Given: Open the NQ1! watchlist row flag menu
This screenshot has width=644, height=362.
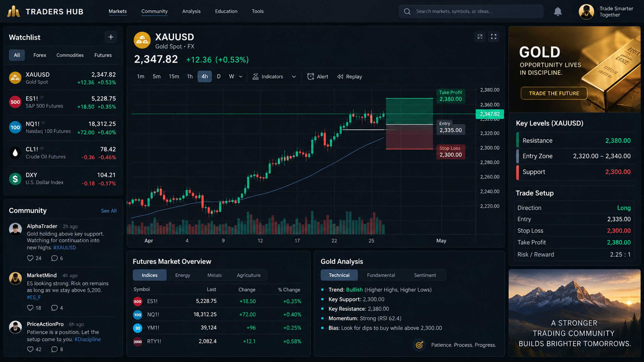Looking at the screenshot, I should point(43,123).
